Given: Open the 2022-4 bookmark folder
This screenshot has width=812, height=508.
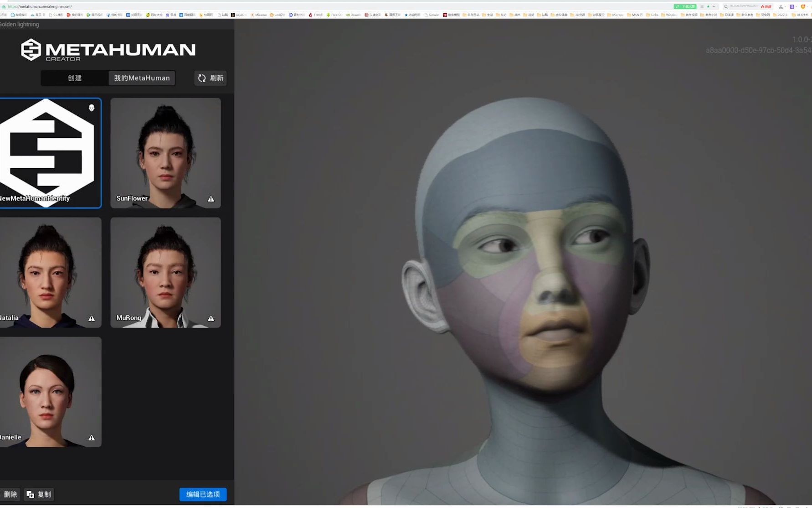Looking at the screenshot, I should click(781, 15).
